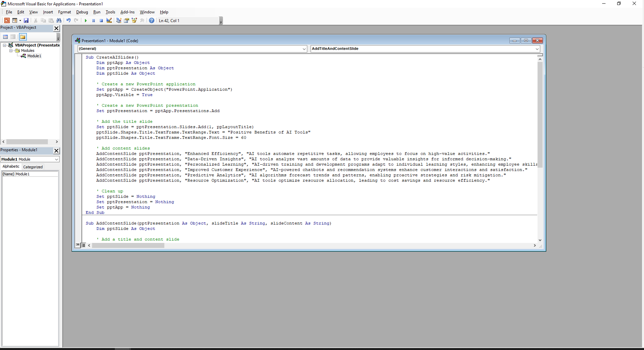Open the View menu
This screenshot has height=350, width=644.
[34, 12]
